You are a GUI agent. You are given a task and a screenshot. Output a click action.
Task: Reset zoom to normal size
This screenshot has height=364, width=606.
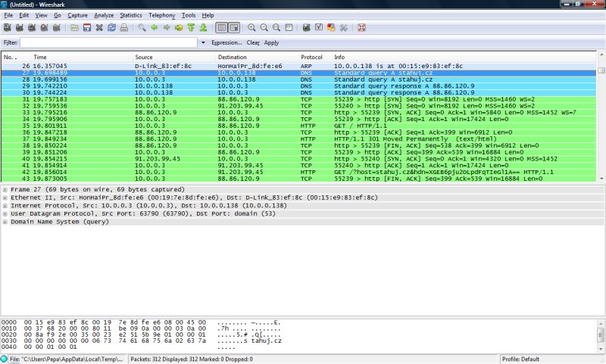(x=276, y=27)
